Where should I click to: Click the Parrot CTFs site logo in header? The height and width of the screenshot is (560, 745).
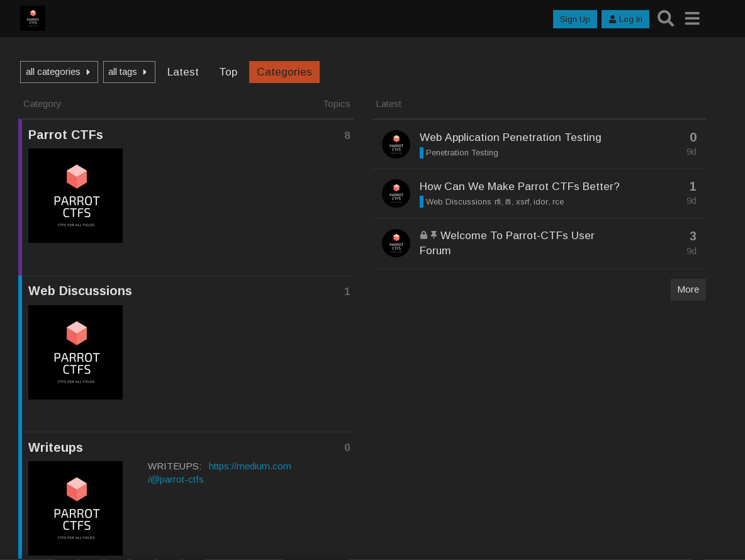pyautogui.click(x=33, y=18)
